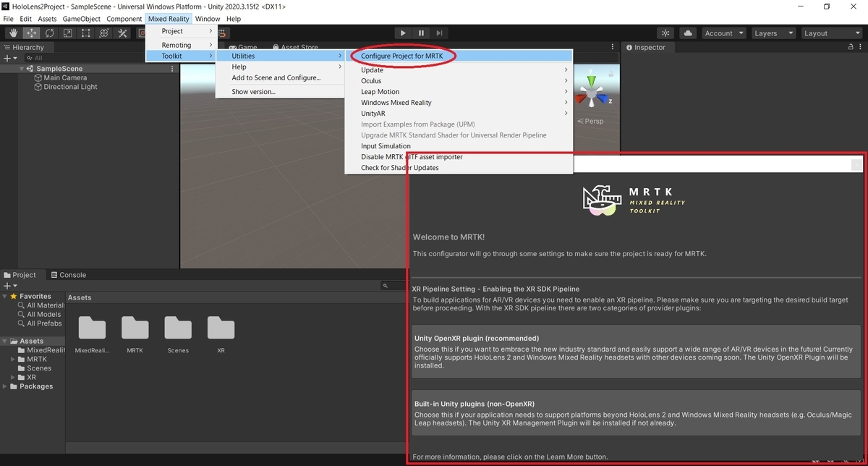Image resolution: width=868 pixels, height=466 pixels.
Task: Select the Rect transform tool
Action: click(x=86, y=33)
